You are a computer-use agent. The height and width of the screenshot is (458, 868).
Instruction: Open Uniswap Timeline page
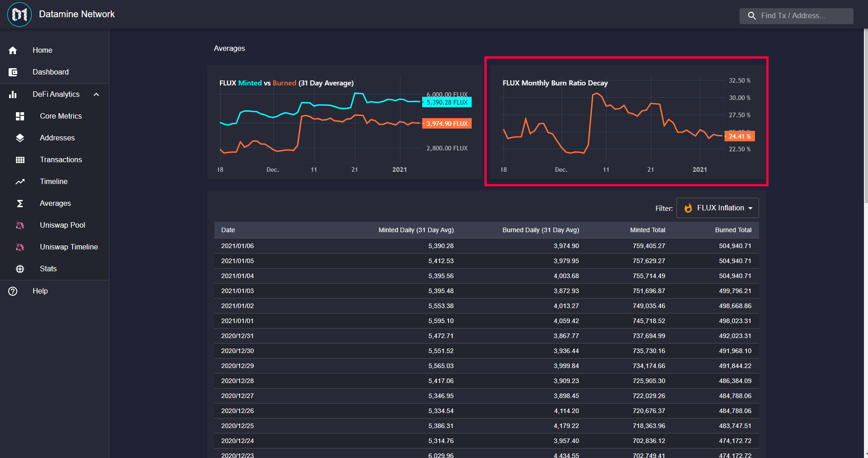[54, 247]
